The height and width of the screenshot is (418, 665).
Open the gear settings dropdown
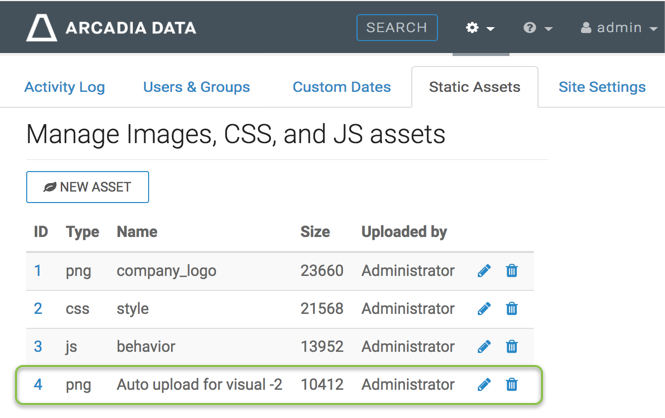(x=480, y=28)
